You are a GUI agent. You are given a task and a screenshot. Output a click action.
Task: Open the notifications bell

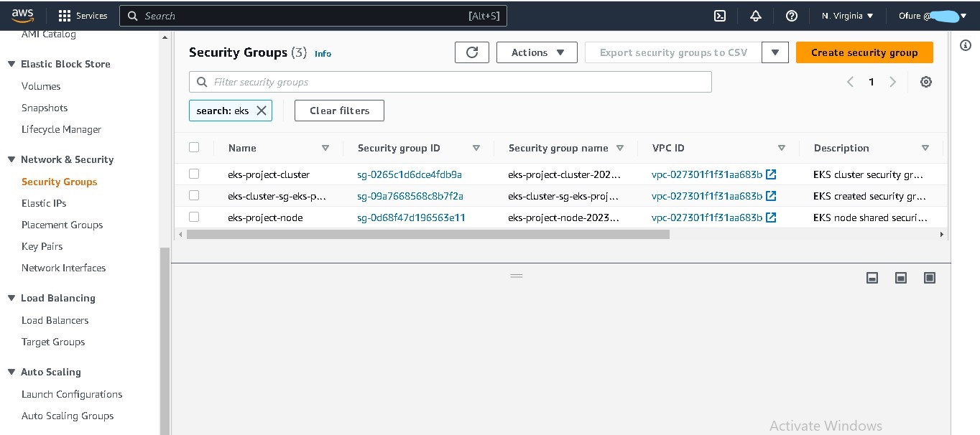click(x=755, y=16)
